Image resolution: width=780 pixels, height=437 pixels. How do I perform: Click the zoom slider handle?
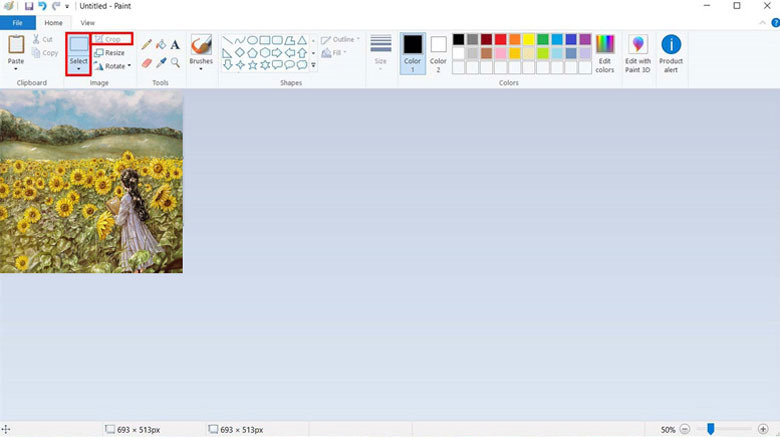click(x=711, y=429)
